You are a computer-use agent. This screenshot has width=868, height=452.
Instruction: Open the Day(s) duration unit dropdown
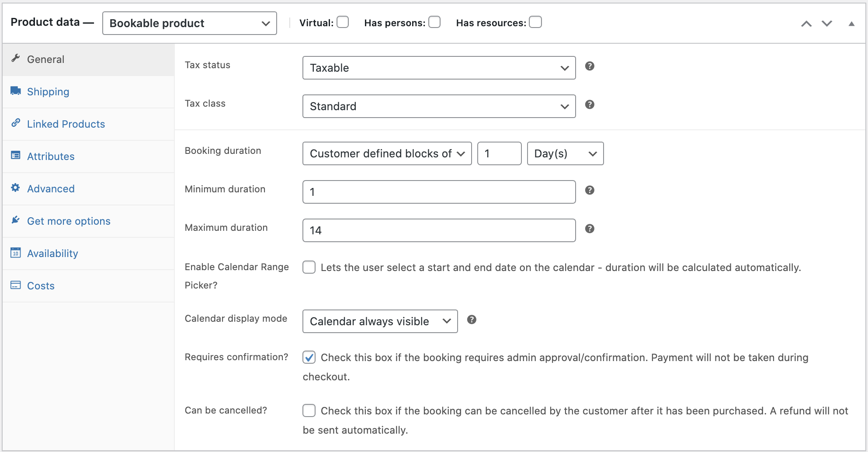tap(565, 153)
